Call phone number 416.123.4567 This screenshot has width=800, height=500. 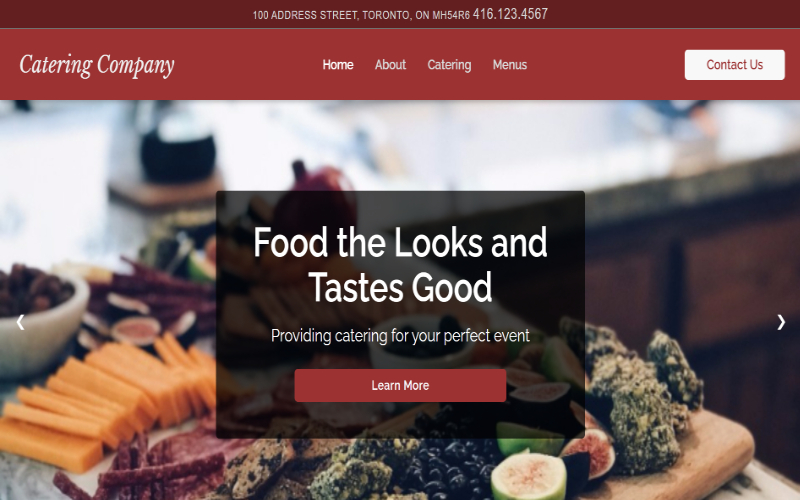pyautogui.click(x=510, y=14)
